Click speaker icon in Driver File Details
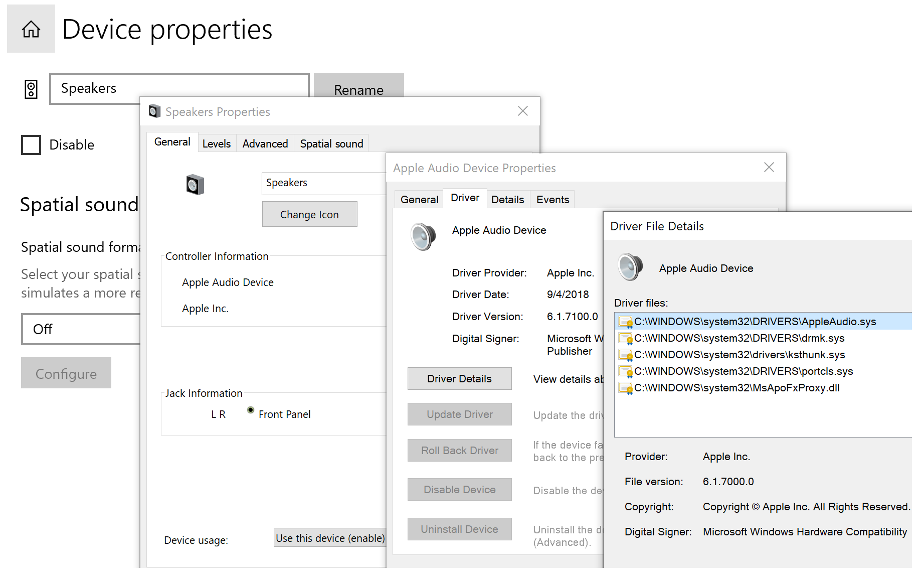924x578 pixels. click(x=630, y=266)
